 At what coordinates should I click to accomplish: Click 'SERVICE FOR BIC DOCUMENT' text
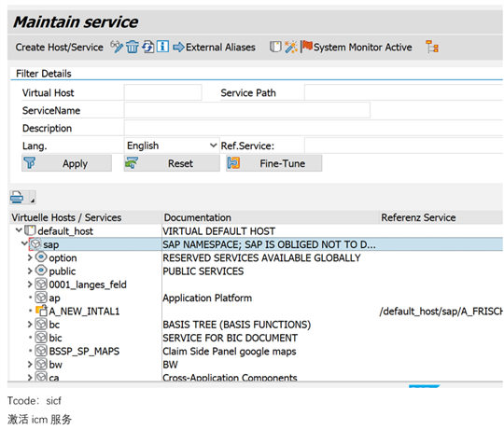[231, 339]
